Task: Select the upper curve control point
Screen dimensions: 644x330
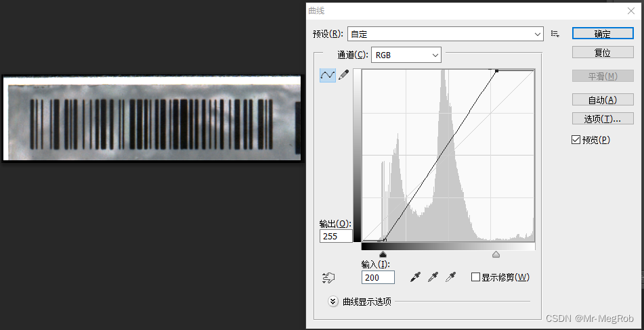Action: pyautogui.click(x=496, y=71)
